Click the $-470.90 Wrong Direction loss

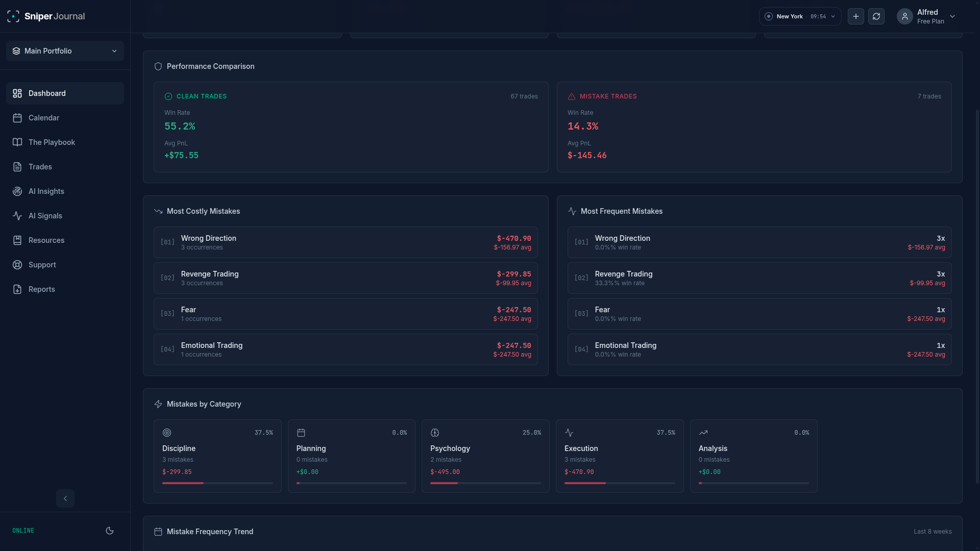tap(514, 238)
